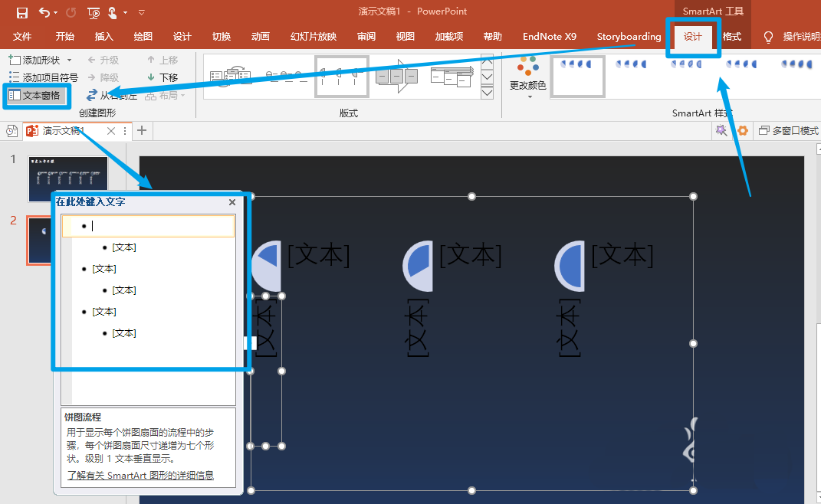Toggle touch/mouse mode icon
Image resolution: width=821 pixels, height=504 pixels.
click(x=112, y=12)
